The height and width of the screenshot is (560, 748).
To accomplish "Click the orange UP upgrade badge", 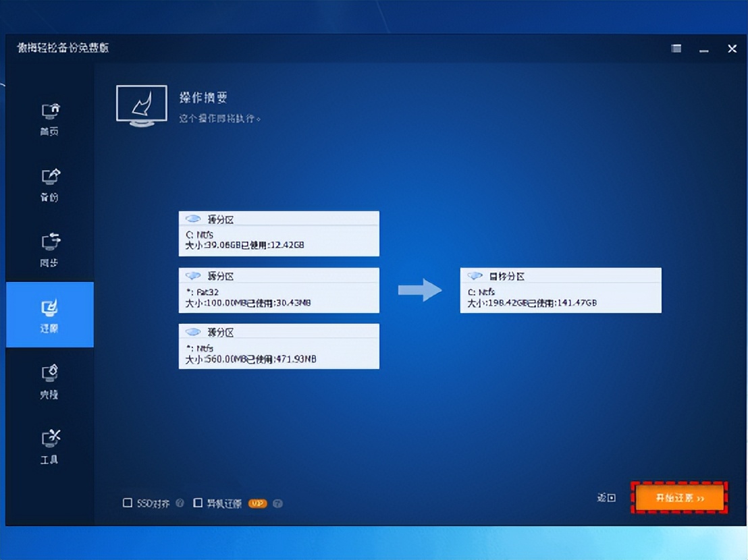I will (x=257, y=503).
